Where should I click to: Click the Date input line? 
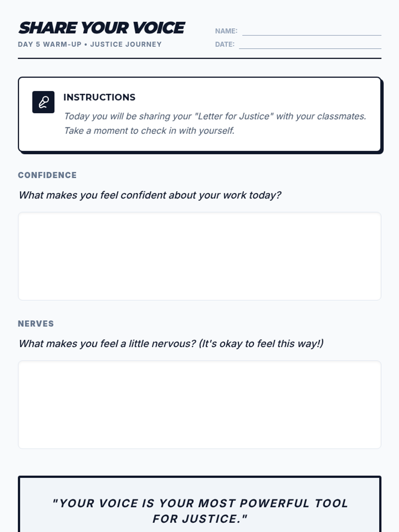click(x=310, y=45)
